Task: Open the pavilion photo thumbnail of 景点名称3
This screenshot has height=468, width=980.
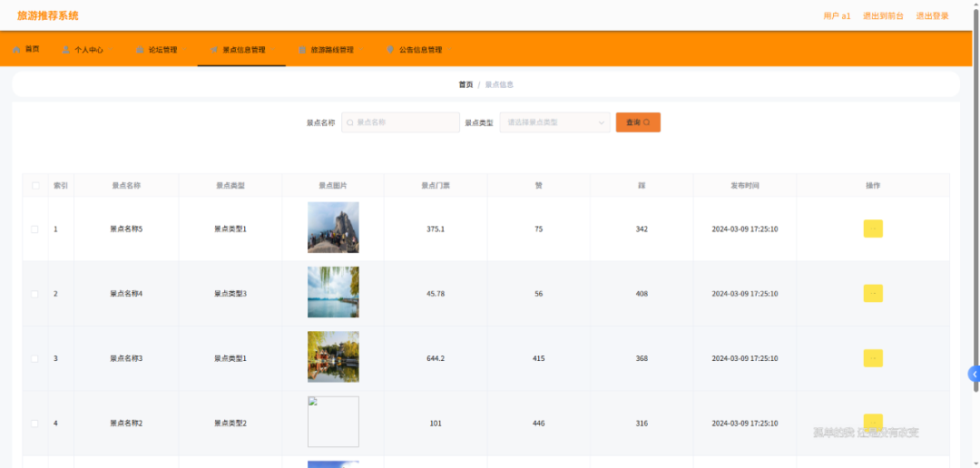Action: (333, 356)
